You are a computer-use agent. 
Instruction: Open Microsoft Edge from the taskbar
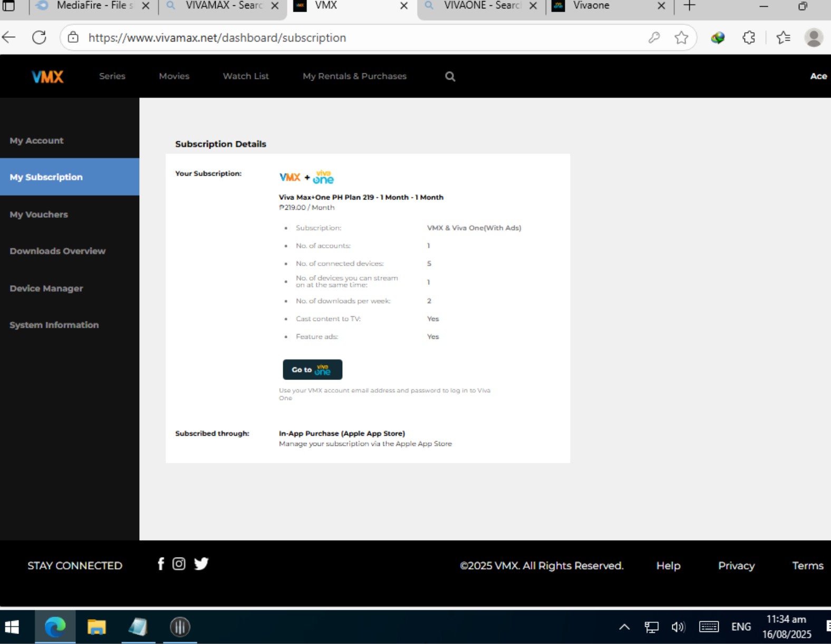pos(55,627)
